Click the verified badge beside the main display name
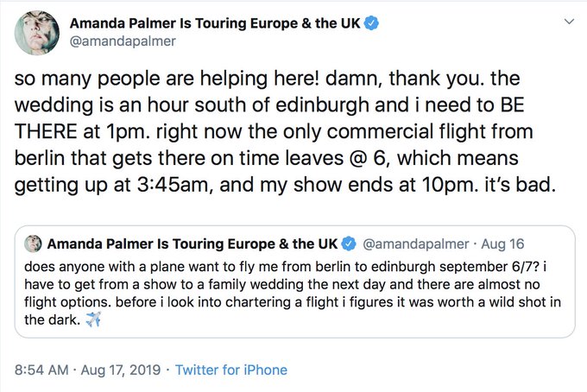This screenshot has width=587, height=392. (x=370, y=23)
